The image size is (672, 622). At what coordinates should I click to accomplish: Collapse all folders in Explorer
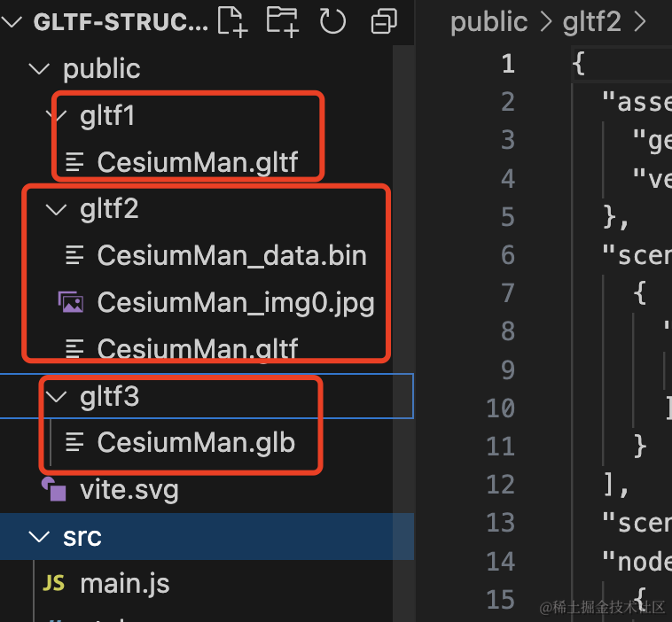pos(384,21)
